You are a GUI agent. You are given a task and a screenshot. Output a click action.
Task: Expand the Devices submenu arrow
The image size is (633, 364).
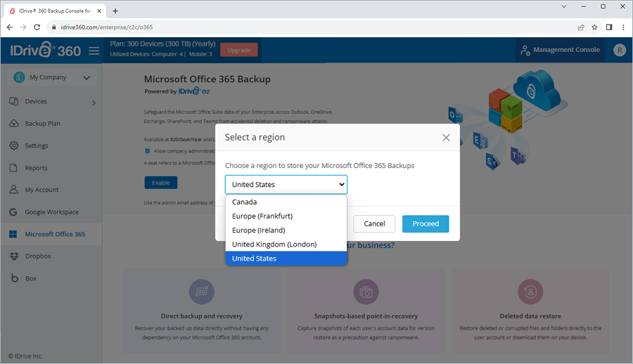click(94, 103)
